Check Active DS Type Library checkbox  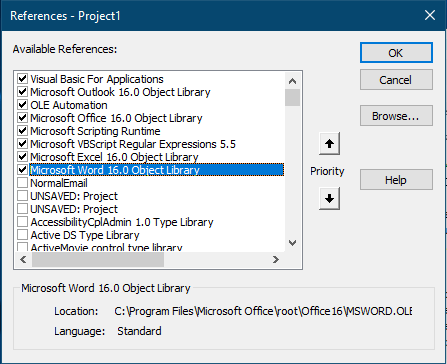tap(22, 235)
